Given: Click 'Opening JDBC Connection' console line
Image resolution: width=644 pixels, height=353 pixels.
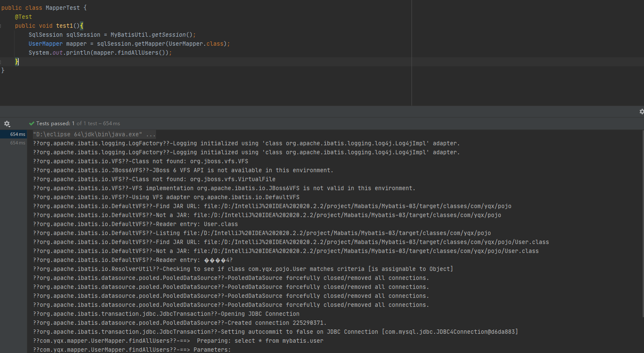Looking at the screenshot, I should click(x=166, y=314).
